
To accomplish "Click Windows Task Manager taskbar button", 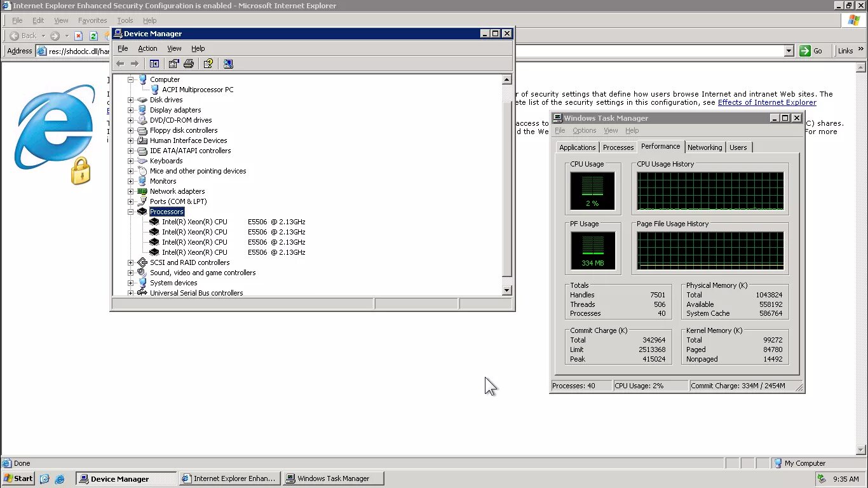I will pos(334,478).
